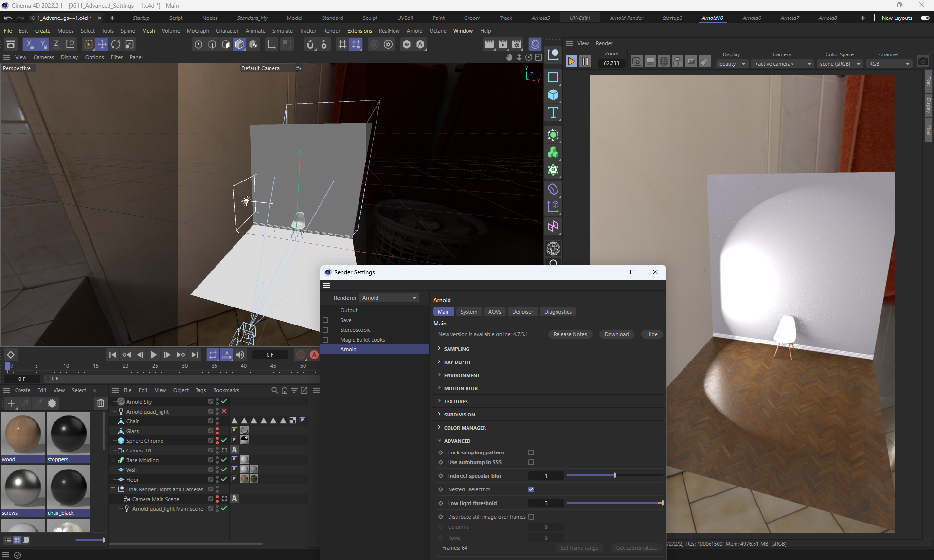The width and height of the screenshot is (934, 560).
Task: Toggle the Save checkbox in Render Settings
Action: pyautogui.click(x=325, y=320)
